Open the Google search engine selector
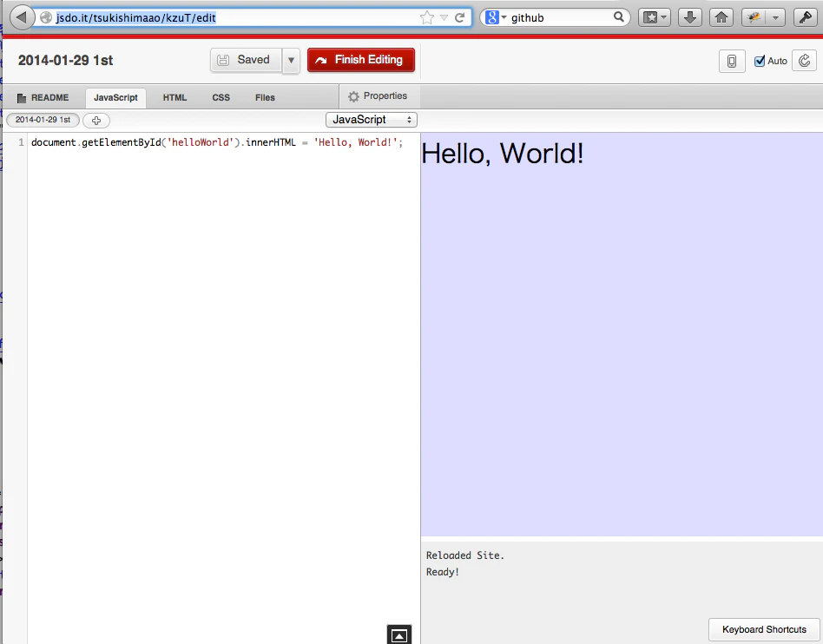Screen dimensions: 823x644 tap(496, 17)
